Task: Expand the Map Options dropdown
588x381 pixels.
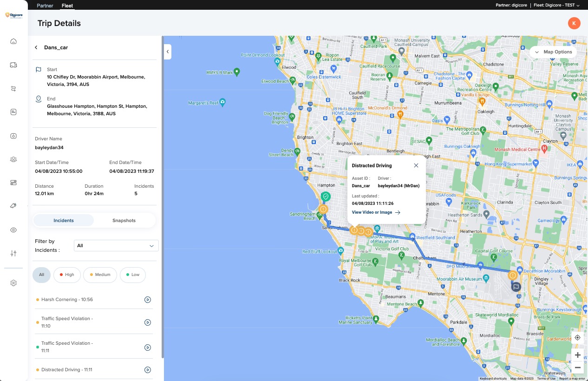Action: click(553, 52)
